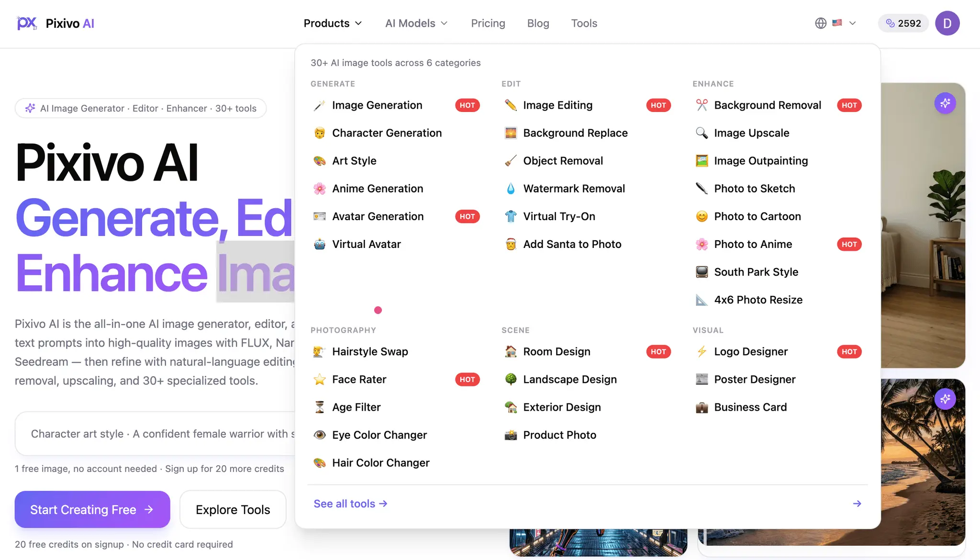Screen dimensions: 980x560
Task: Click the Object Removal broom icon
Action: coord(511,161)
